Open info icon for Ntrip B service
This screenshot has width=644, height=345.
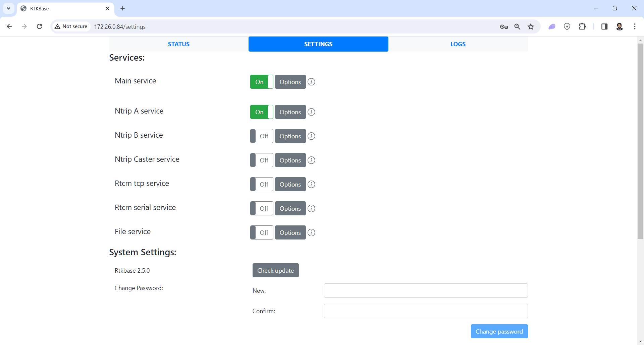(x=311, y=136)
